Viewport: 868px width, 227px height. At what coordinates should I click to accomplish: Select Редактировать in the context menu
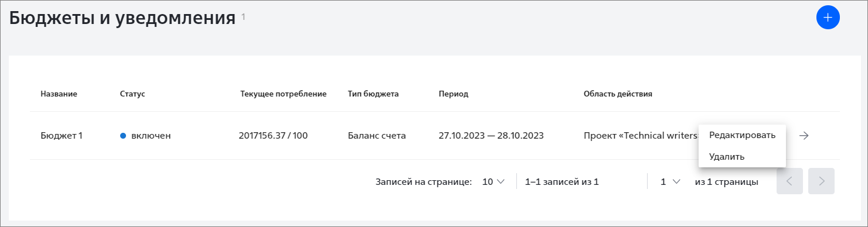click(x=742, y=135)
